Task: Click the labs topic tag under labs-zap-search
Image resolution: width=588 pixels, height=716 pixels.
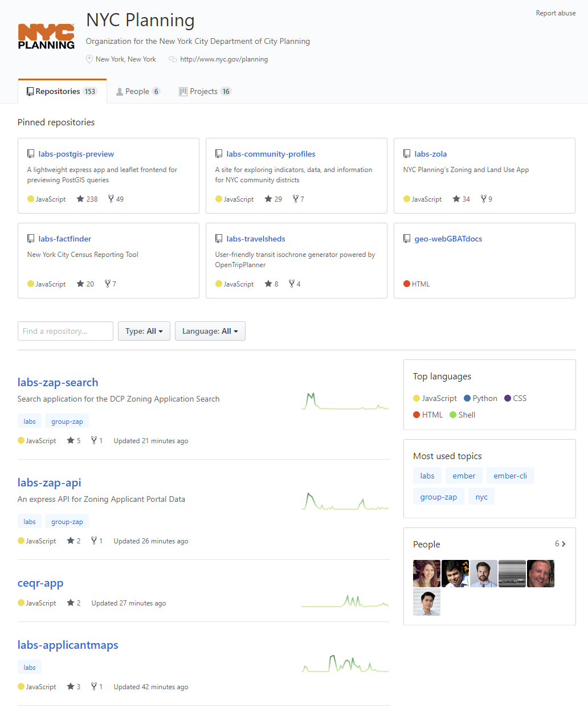Action: click(30, 422)
